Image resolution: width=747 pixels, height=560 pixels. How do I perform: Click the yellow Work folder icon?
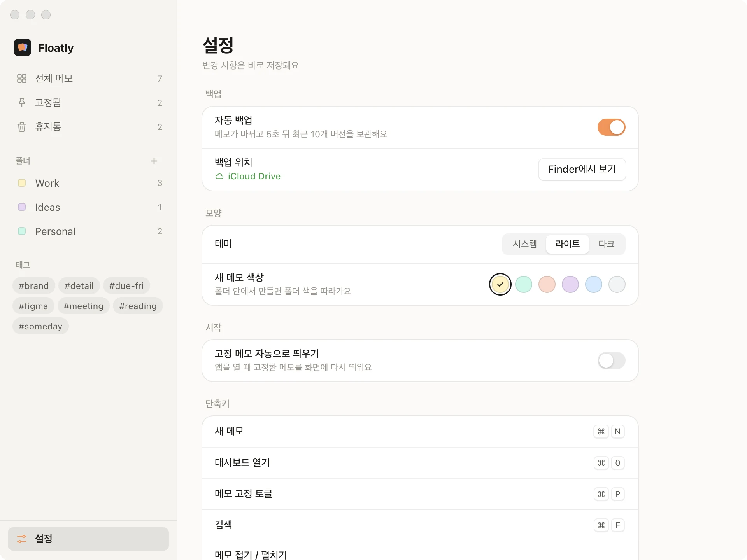(22, 183)
